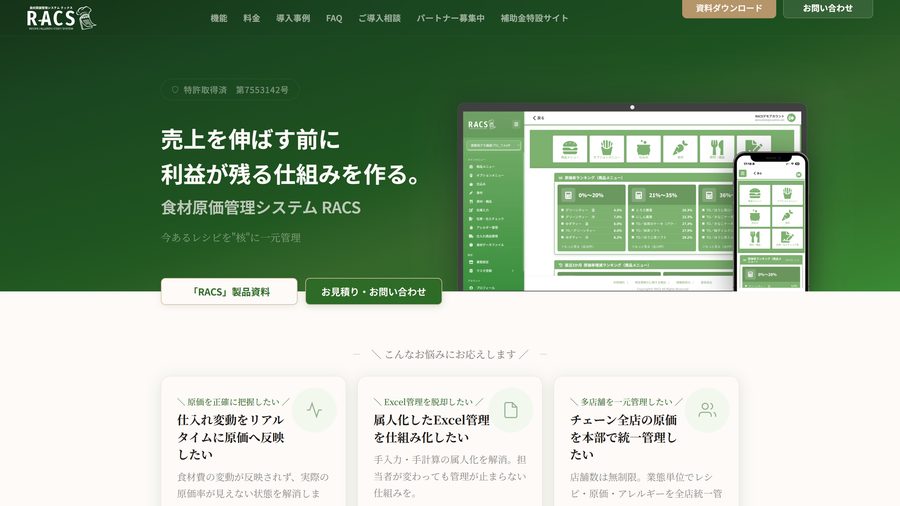Click the RACS logo in the header
Image resolution: width=900 pixels, height=506 pixels.
coord(61,18)
